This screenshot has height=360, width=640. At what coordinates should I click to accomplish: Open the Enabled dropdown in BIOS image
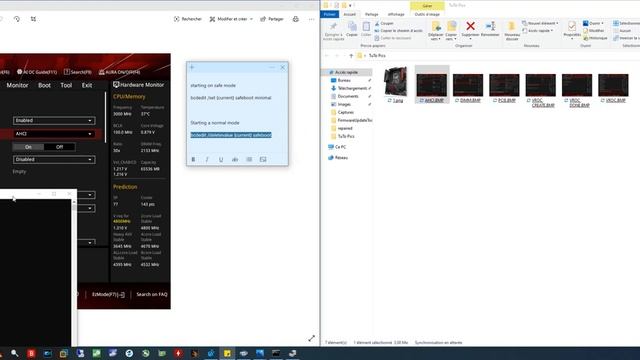(54, 121)
